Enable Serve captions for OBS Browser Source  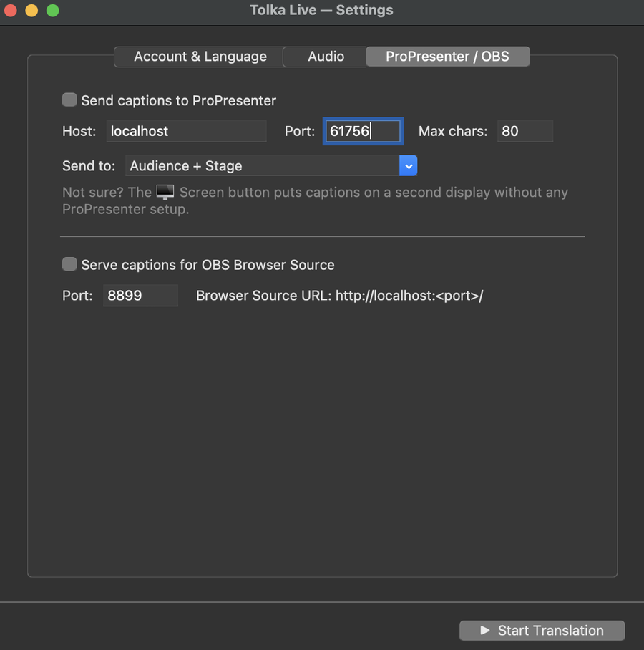[69, 264]
